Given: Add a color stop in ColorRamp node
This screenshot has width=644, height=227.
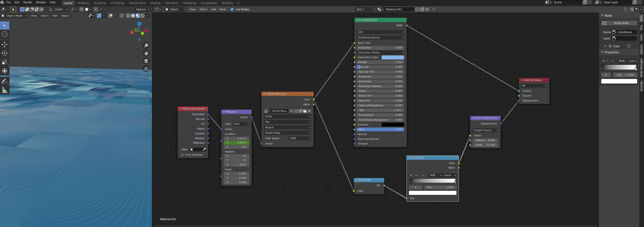Looking at the screenshot, I should (411, 175).
